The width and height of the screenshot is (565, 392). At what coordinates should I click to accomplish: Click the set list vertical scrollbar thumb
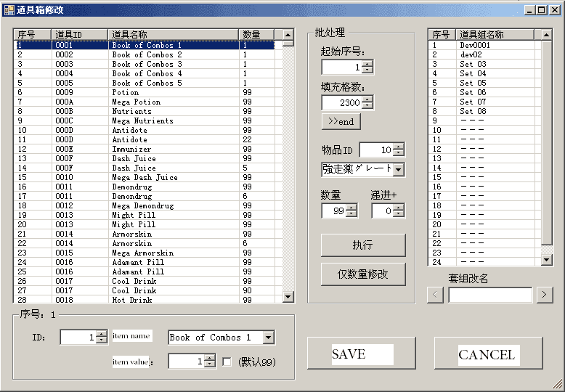(x=547, y=143)
